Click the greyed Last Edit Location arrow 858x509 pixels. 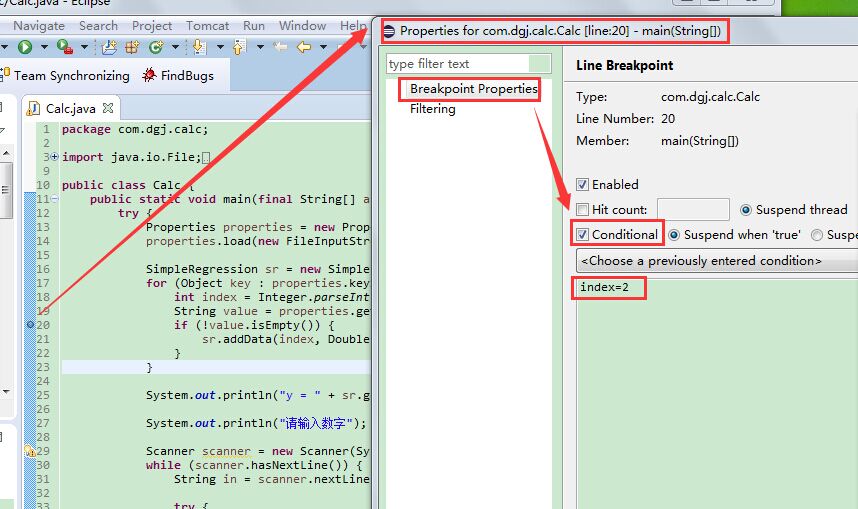coord(280,47)
